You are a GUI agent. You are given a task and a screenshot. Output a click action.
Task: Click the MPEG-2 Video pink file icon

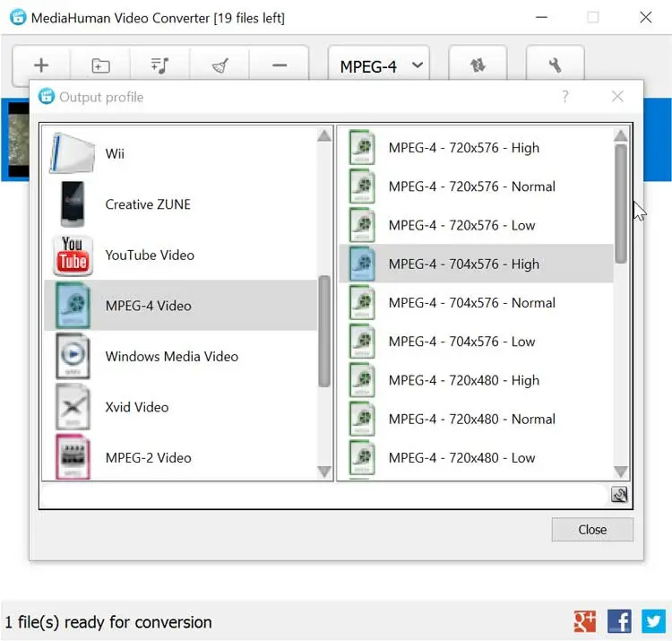pyautogui.click(x=73, y=456)
